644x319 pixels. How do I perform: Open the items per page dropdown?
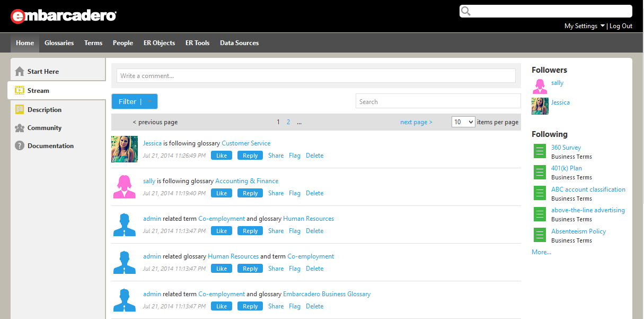463,122
